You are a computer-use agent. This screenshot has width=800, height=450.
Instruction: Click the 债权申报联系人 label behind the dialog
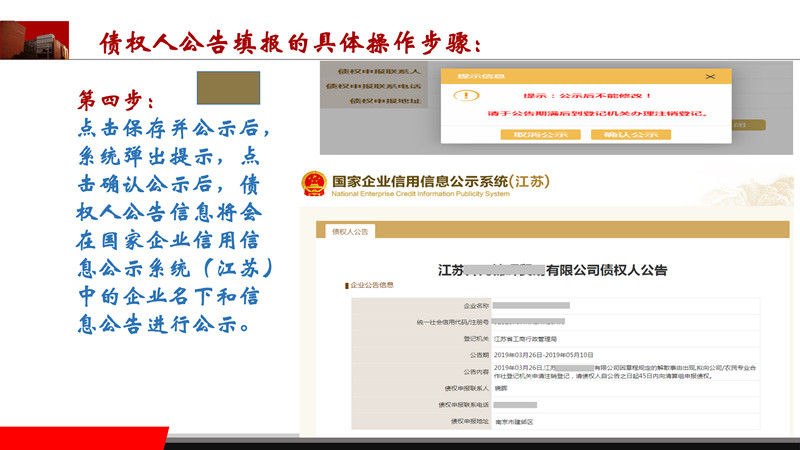pos(382,73)
